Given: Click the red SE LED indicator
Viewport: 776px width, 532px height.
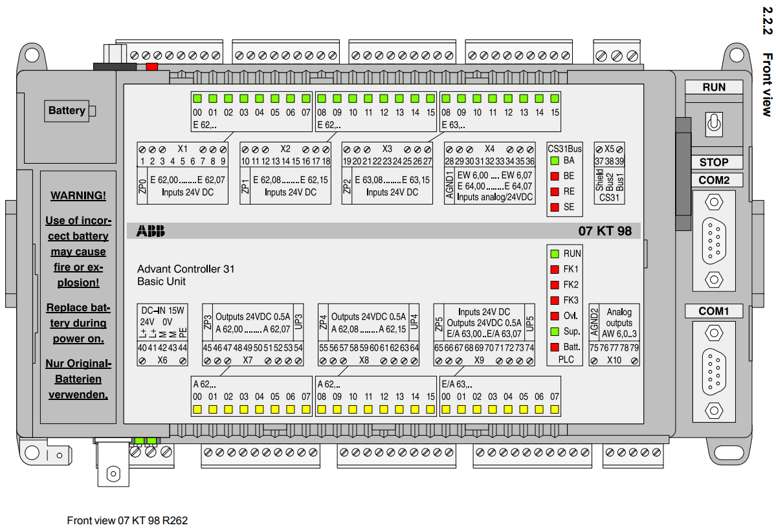Looking at the screenshot, I should [x=554, y=207].
